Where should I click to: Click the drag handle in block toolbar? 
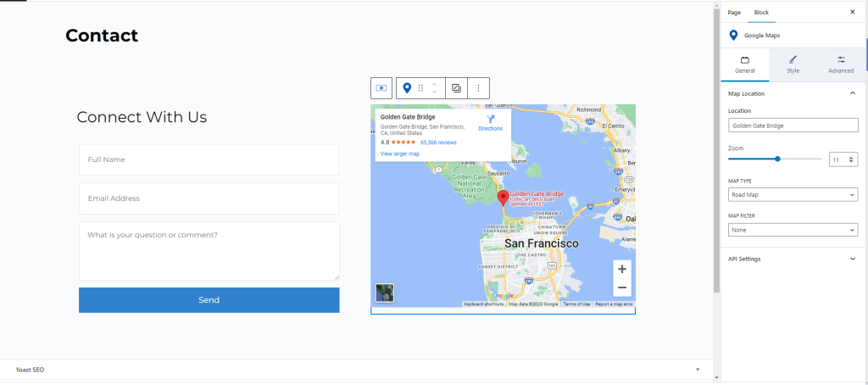click(420, 87)
